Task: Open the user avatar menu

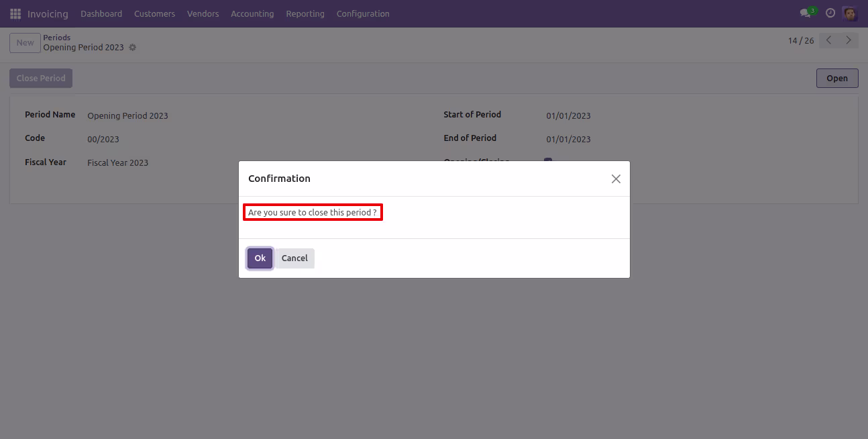Action: tap(850, 13)
